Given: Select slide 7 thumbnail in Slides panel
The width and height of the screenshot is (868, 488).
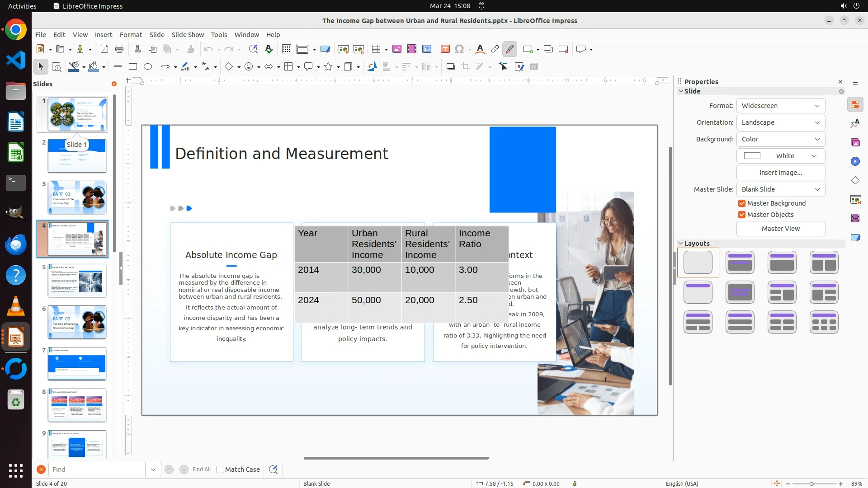Looking at the screenshot, I should (77, 364).
